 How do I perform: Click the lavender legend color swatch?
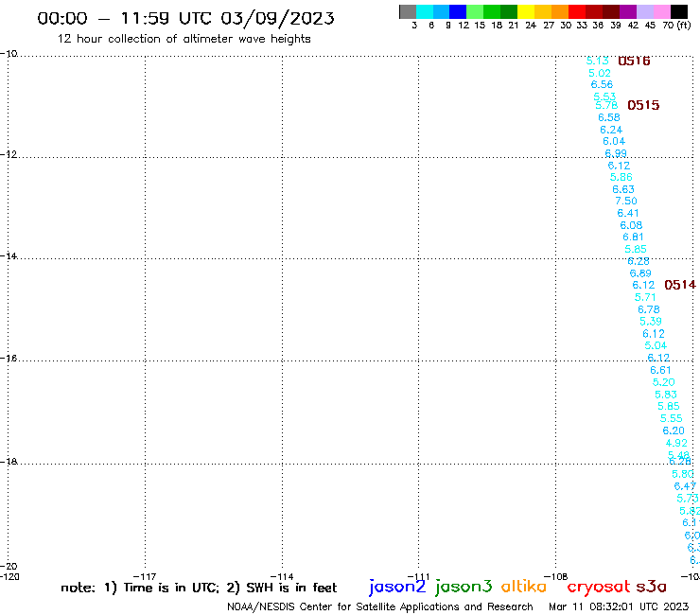tap(644, 11)
